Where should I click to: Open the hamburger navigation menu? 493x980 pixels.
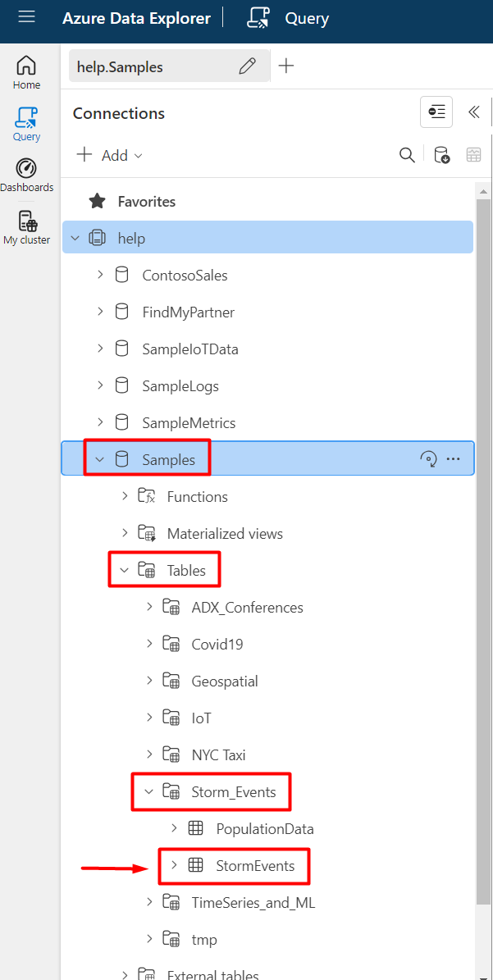pos(26,17)
